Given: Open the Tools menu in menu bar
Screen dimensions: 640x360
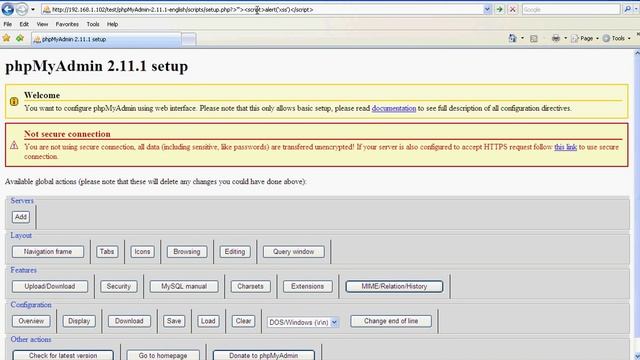Looking at the screenshot, I should (93, 24).
